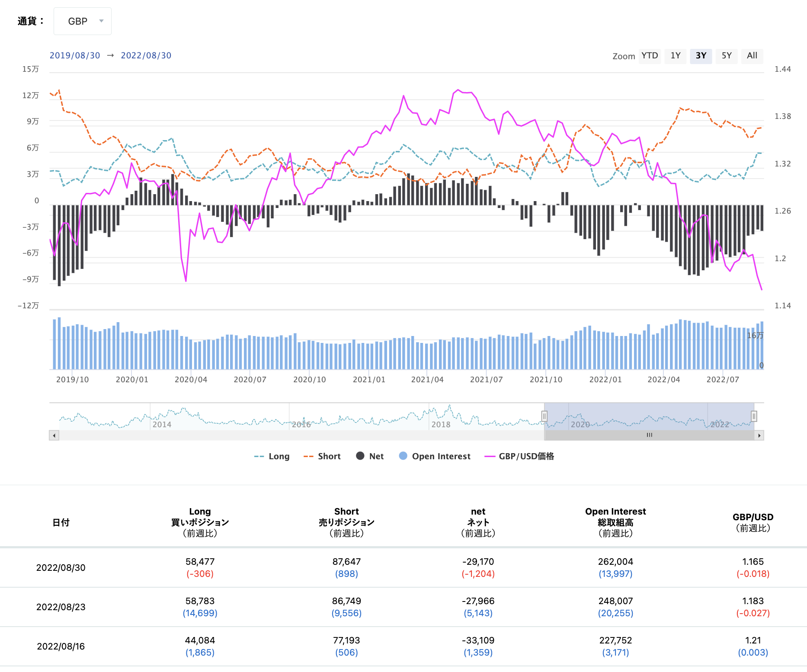Click the Short value 86,749
Viewport: 807px width, 672px height.
(346, 601)
